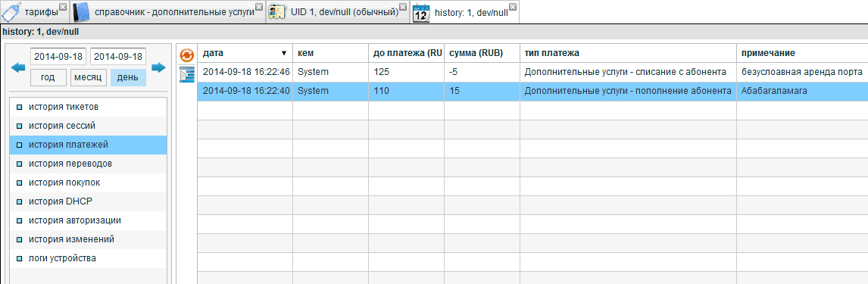Click списание с абонента payment type cell
The height and width of the screenshot is (284, 868).
(x=628, y=72)
